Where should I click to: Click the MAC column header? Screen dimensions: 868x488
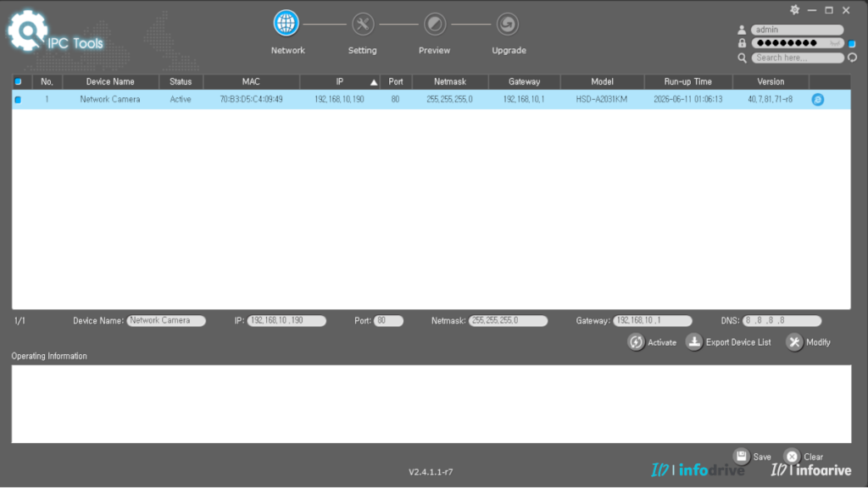(251, 82)
